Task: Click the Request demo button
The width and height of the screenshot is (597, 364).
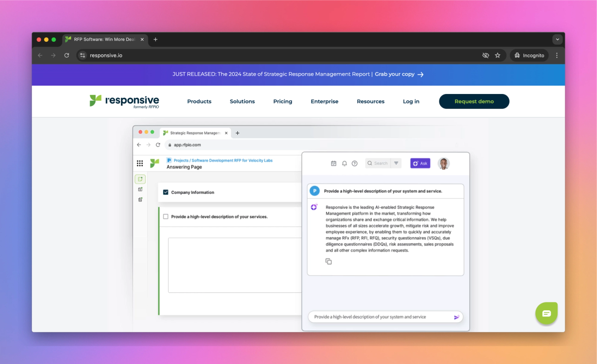Action: tap(474, 101)
